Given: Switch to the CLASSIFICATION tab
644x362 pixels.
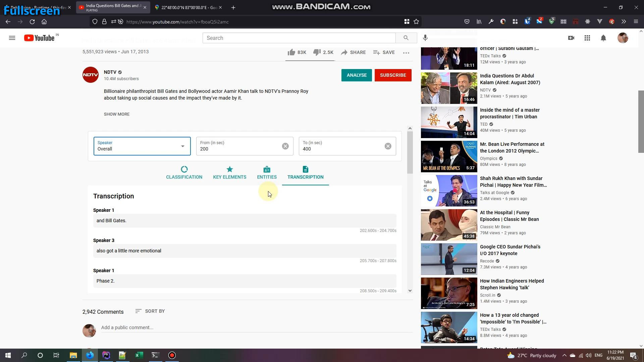Looking at the screenshot, I should click(x=184, y=173).
